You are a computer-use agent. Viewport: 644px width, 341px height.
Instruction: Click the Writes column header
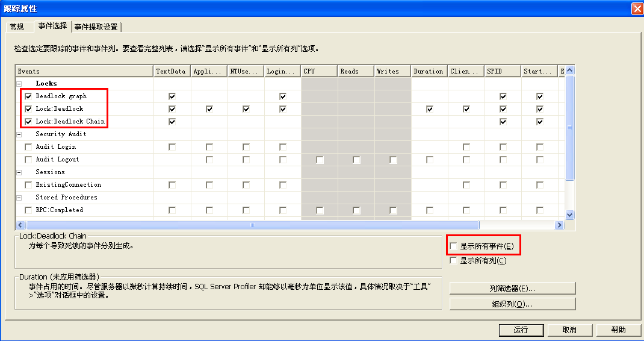[392, 71]
